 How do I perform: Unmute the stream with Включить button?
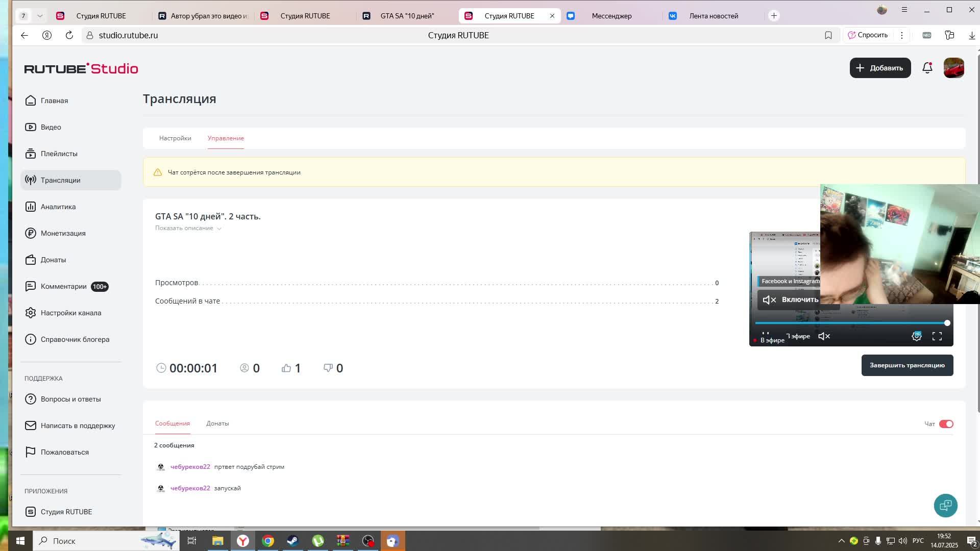(x=790, y=300)
